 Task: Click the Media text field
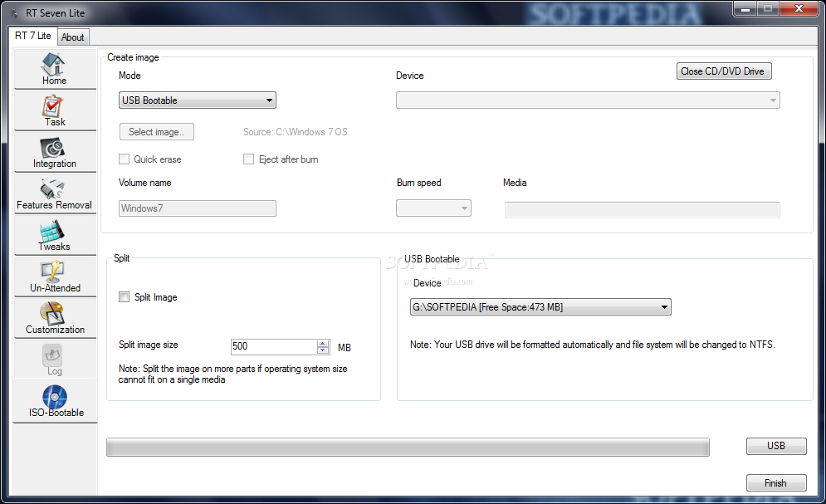tap(643, 209)
